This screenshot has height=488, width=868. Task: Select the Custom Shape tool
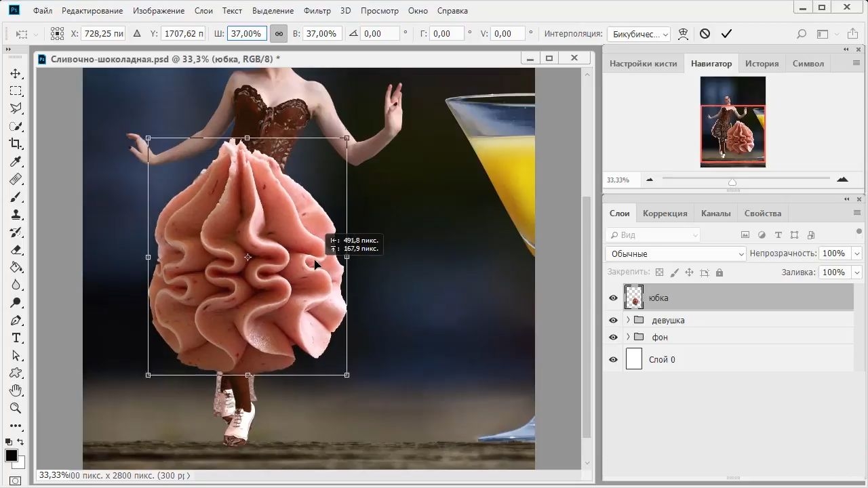point(16,373)
